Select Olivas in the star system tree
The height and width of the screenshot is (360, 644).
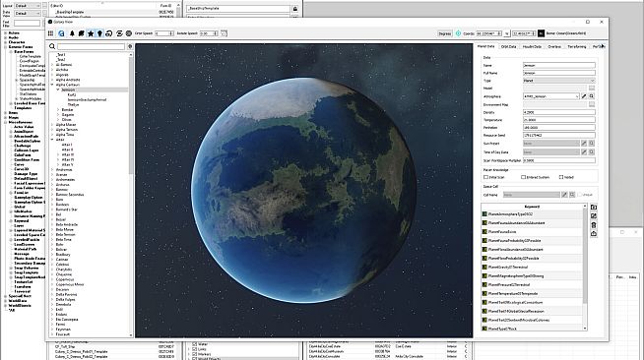(67, 119)
